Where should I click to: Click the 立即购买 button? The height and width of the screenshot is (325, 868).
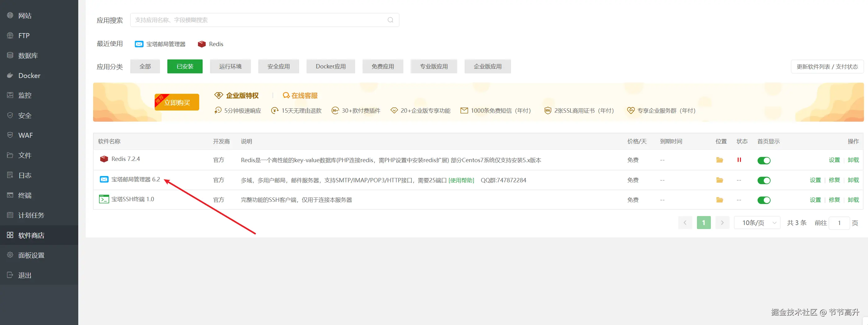pyautogui.click(x=177, y=102)
